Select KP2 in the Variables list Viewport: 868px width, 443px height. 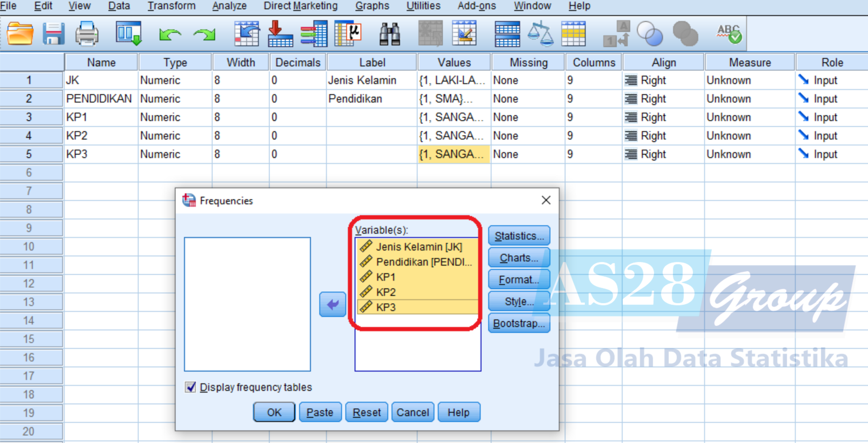click(386, 292)
